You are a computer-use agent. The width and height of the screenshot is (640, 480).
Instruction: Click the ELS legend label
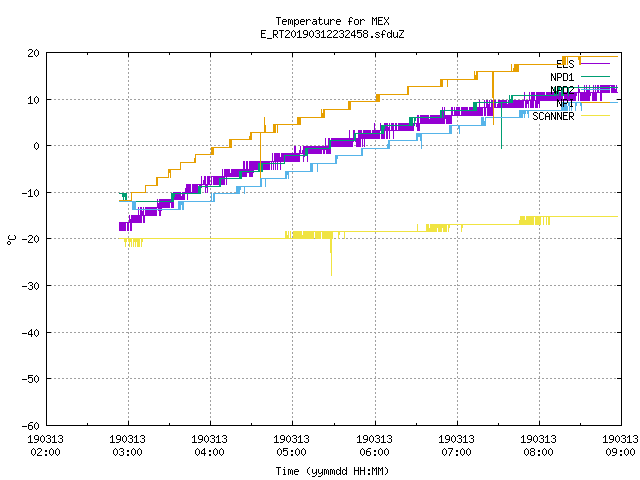click(x=565, y=64)
